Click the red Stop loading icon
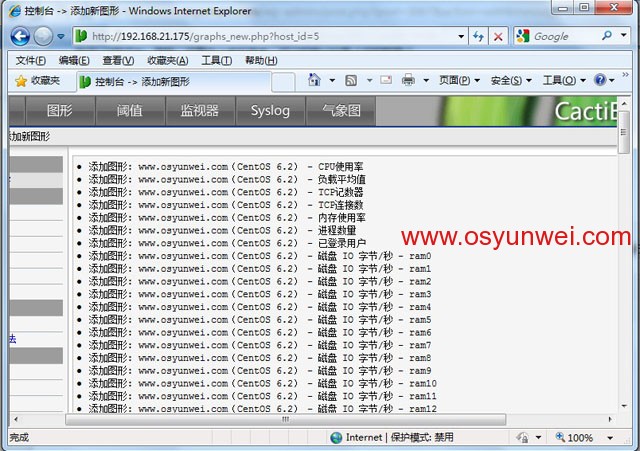The height and width of the screenshot is (451, 640). pos(498,36)
